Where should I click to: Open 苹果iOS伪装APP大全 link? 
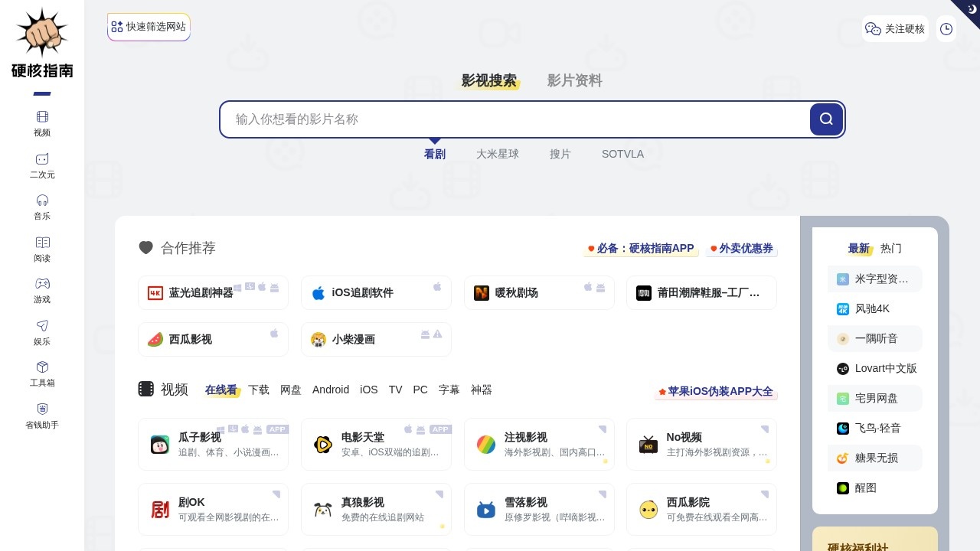[716, 391]
